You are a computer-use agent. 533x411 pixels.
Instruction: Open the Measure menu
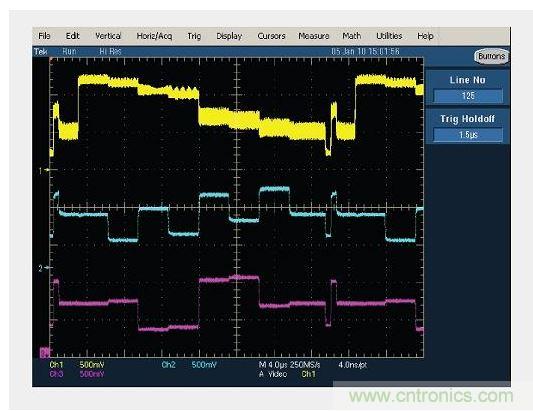[314, 36]
